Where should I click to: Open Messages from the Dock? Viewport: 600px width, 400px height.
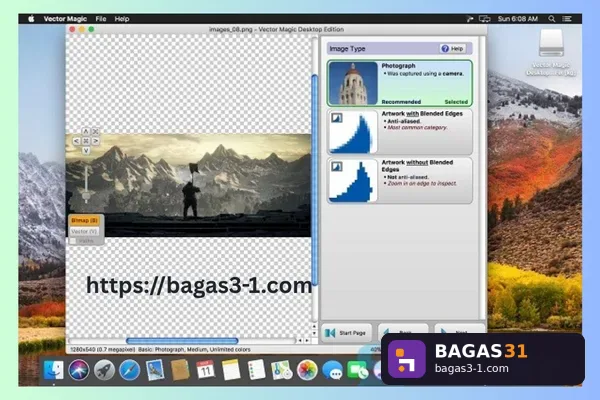[332, 370]
